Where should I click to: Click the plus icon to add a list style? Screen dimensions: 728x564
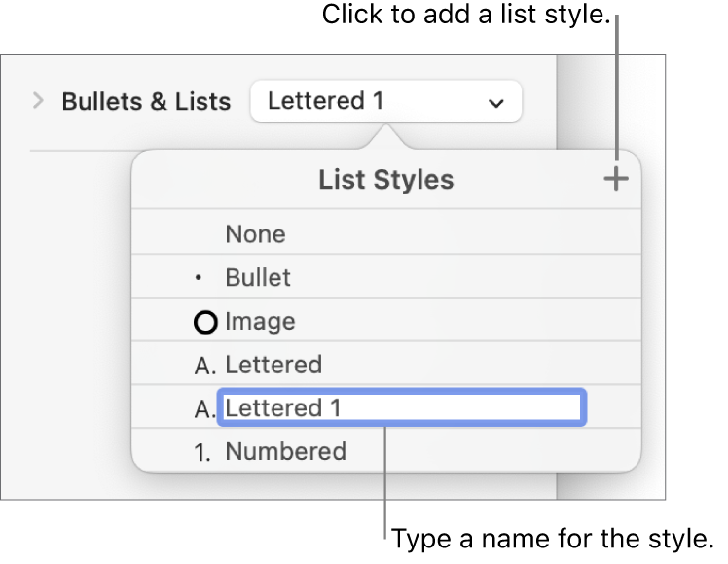point(616,179)
